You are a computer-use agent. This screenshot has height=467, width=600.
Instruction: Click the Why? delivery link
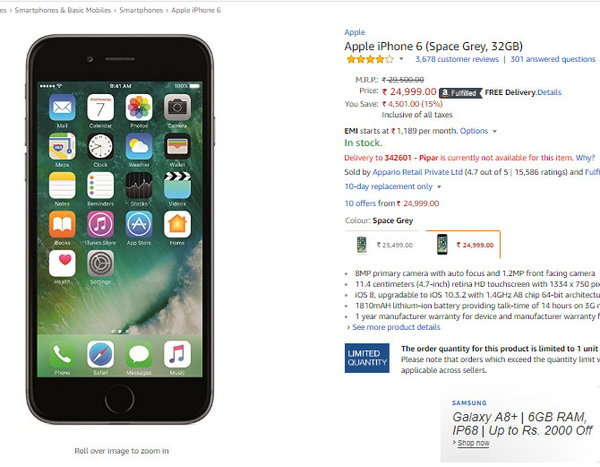click(x=585, y=158)
